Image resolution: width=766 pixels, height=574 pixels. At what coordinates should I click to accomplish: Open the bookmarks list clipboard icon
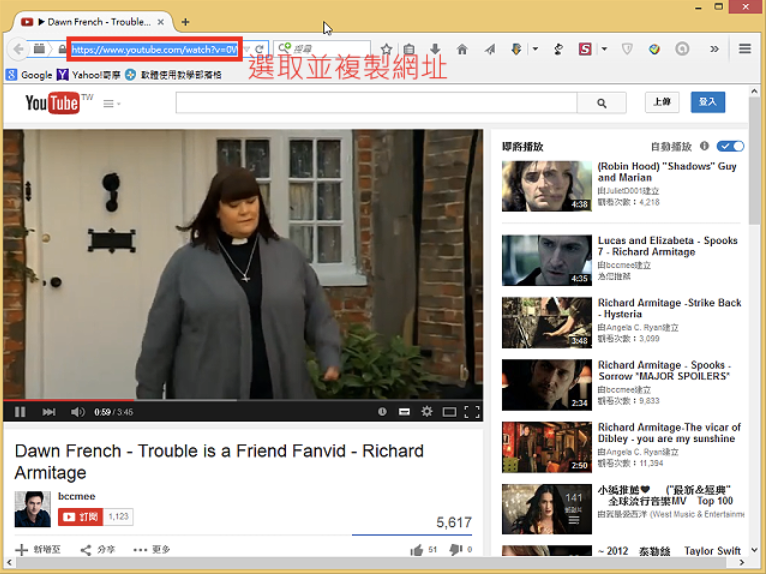(409, 49)
